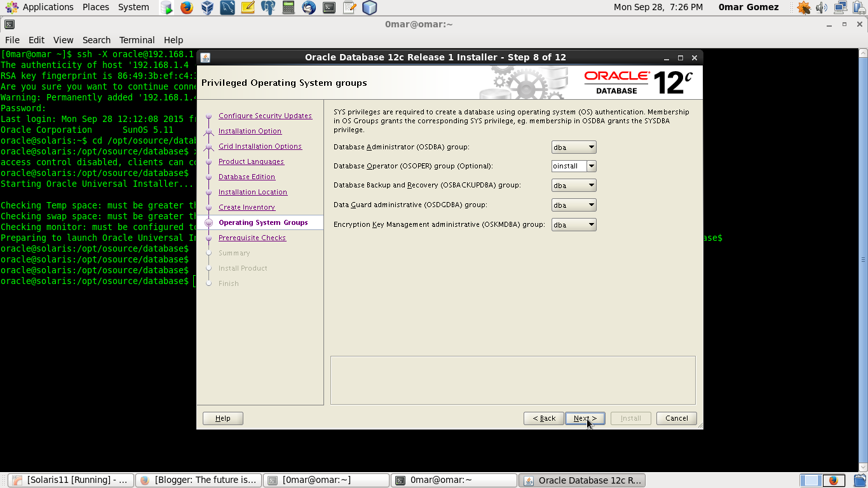
Task: Click the network connection tray icon
Action: pyautogui.click(x=840, y=8)
